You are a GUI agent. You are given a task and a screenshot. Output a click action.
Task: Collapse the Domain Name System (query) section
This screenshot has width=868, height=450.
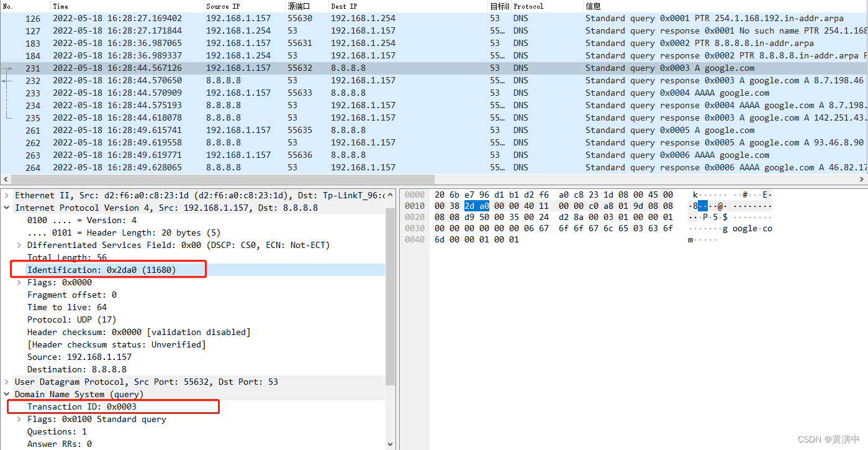pos(6,393)
